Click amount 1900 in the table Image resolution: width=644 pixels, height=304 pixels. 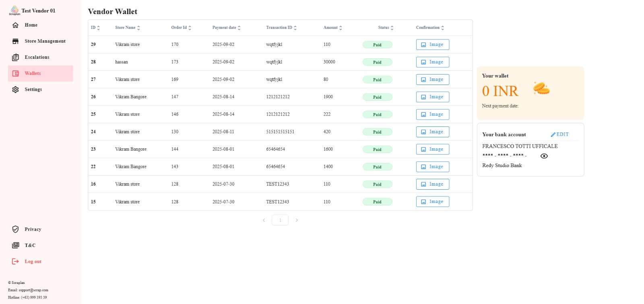[x=328, y=97]
